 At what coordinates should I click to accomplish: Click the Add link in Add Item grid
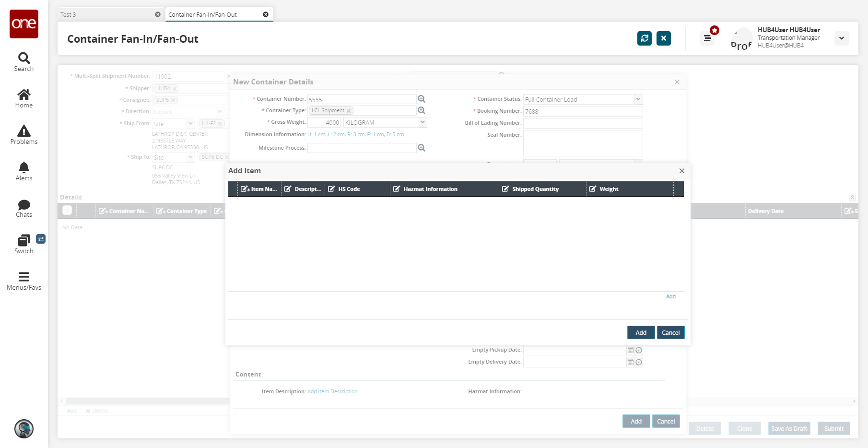(670, 296)
